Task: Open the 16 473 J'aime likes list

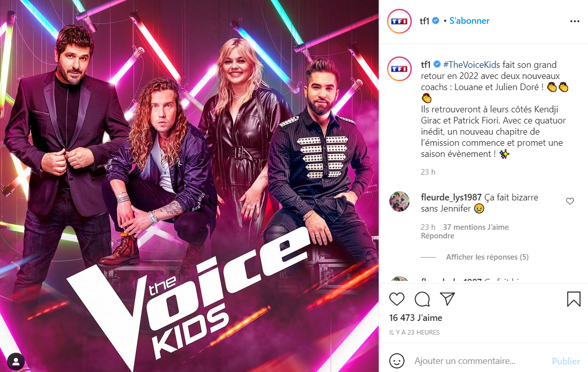Action: click(416, 318)
